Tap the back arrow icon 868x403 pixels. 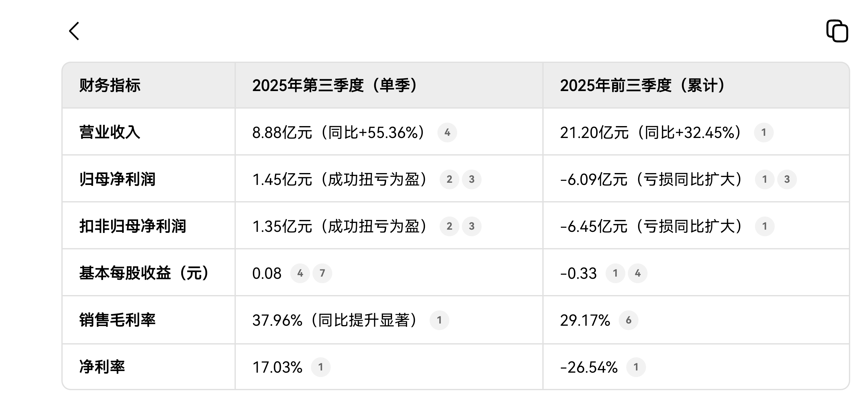coord(74,31)
